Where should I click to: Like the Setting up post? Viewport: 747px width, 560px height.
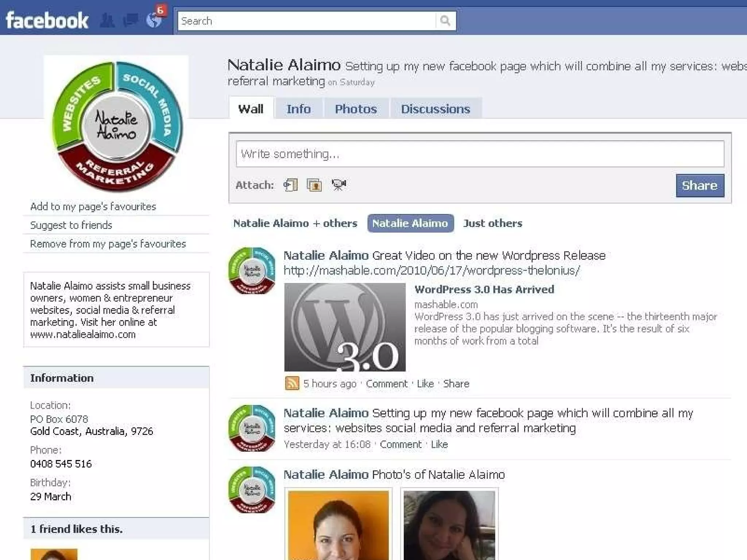click(x=439, y=444)
